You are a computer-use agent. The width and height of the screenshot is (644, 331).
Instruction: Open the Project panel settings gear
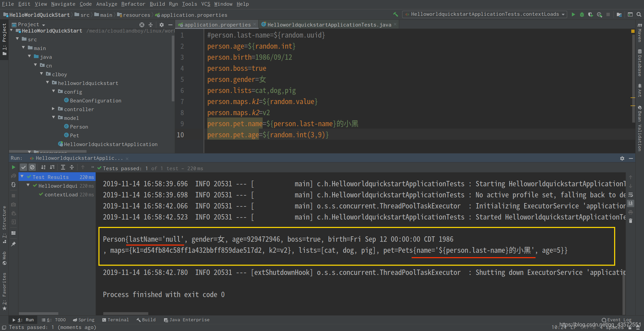162,25
